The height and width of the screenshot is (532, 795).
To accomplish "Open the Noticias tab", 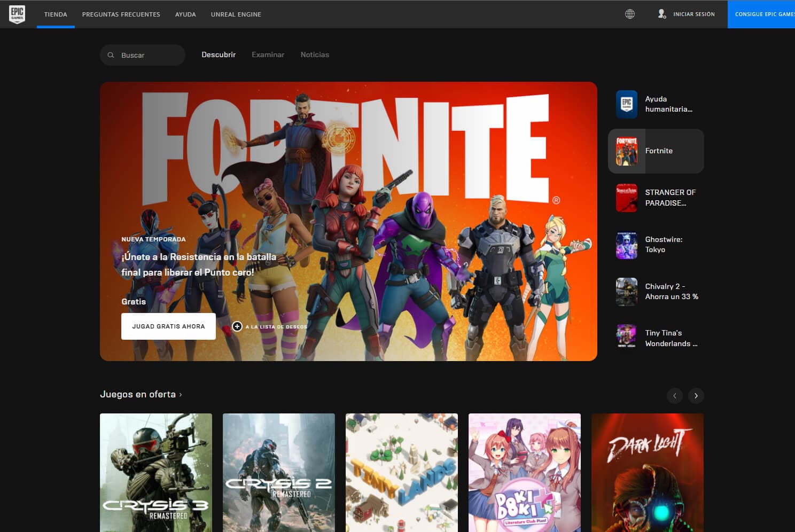I will click(x=315, y=54).
